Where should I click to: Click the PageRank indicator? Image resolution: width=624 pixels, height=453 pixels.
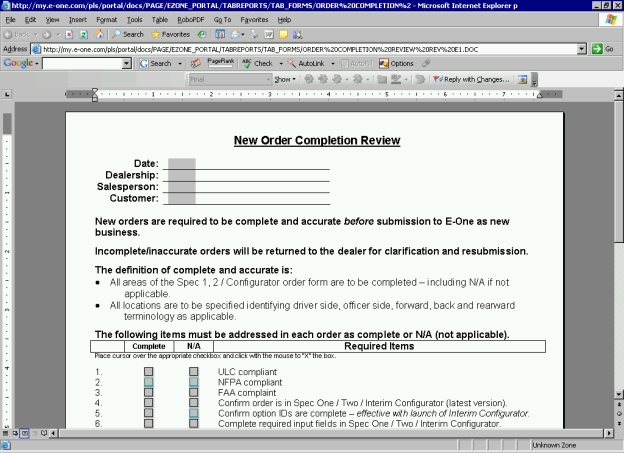[220, 63]
